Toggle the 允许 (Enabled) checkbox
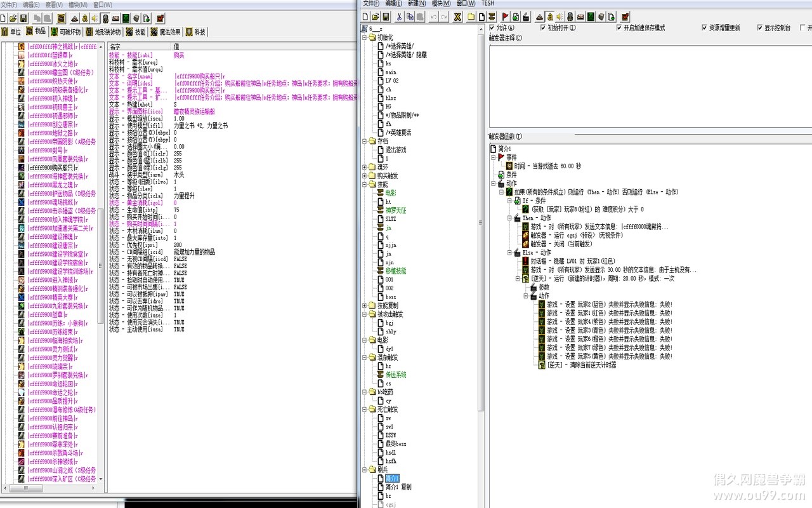 tap(492, 28)
